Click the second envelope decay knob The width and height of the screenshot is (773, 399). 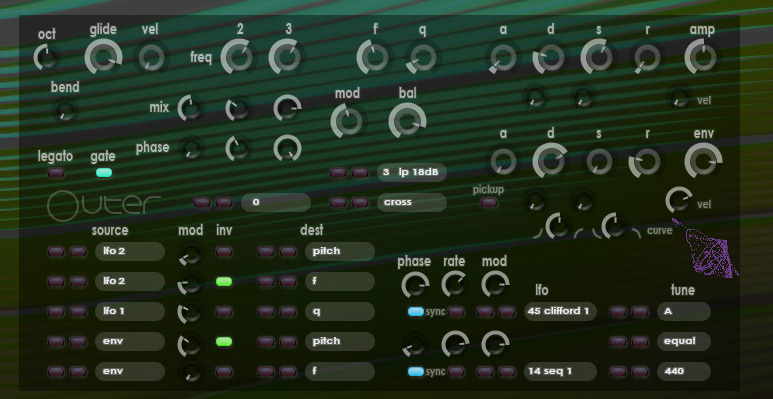550,161
